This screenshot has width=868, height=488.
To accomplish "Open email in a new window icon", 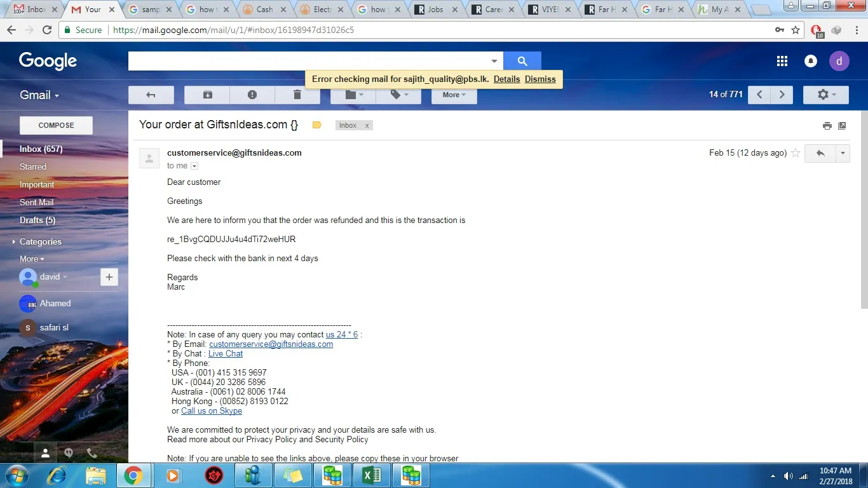I will (x=842, y=126).
